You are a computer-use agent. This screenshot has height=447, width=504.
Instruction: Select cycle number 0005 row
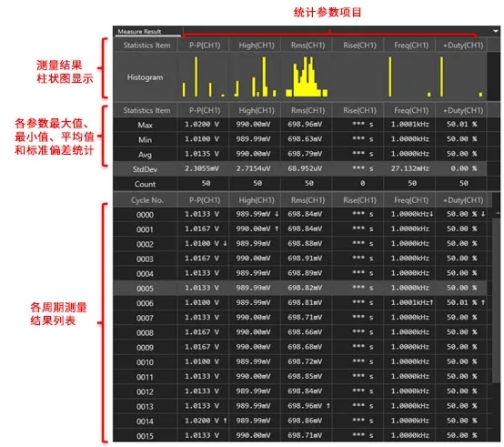pyautogui.click(x=299, y=289)
